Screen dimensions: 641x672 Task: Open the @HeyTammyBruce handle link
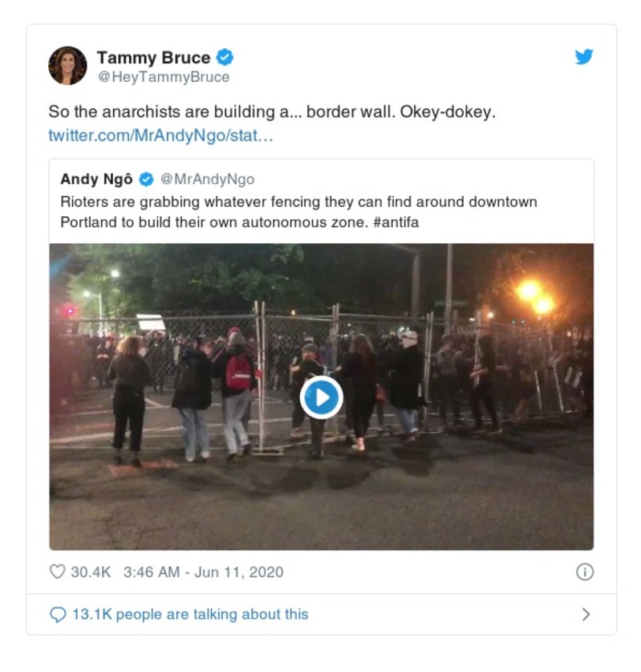(x=163, y=77)
